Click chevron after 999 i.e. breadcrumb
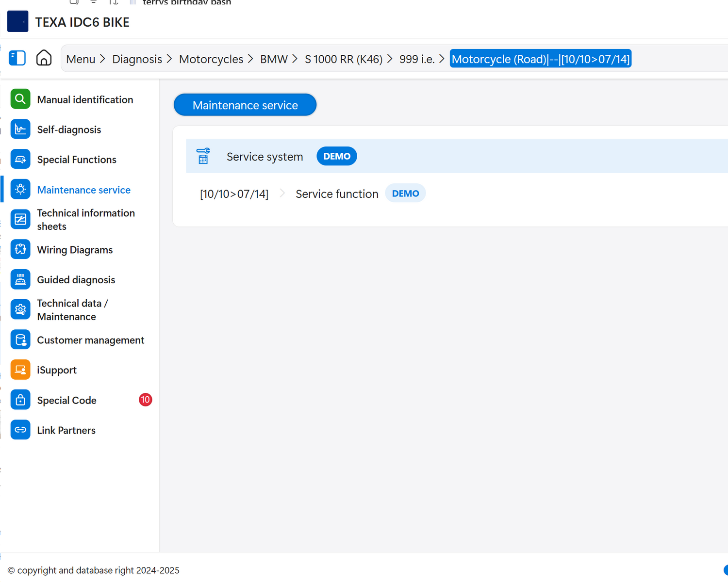 coord(442,59)
